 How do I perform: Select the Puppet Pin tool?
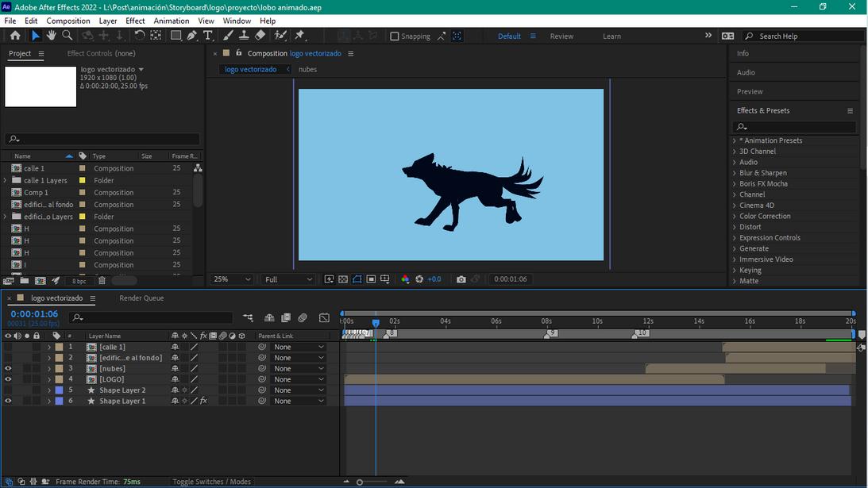pos(300,36)
